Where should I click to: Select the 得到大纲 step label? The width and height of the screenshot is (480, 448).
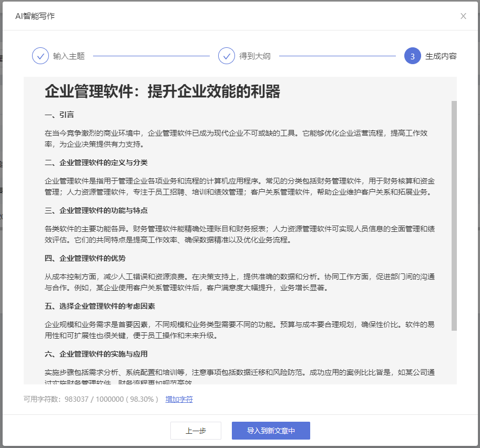point(255,56)
